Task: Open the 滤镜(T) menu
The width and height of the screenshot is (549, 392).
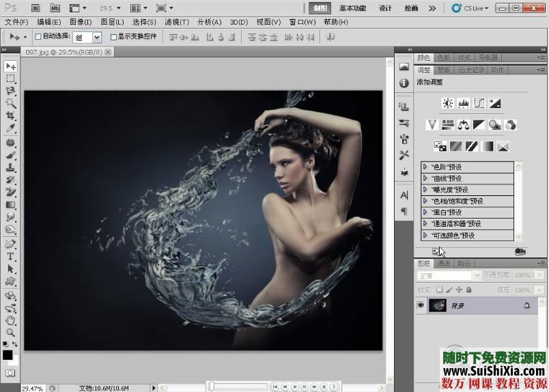Action: tap(176, 22)
